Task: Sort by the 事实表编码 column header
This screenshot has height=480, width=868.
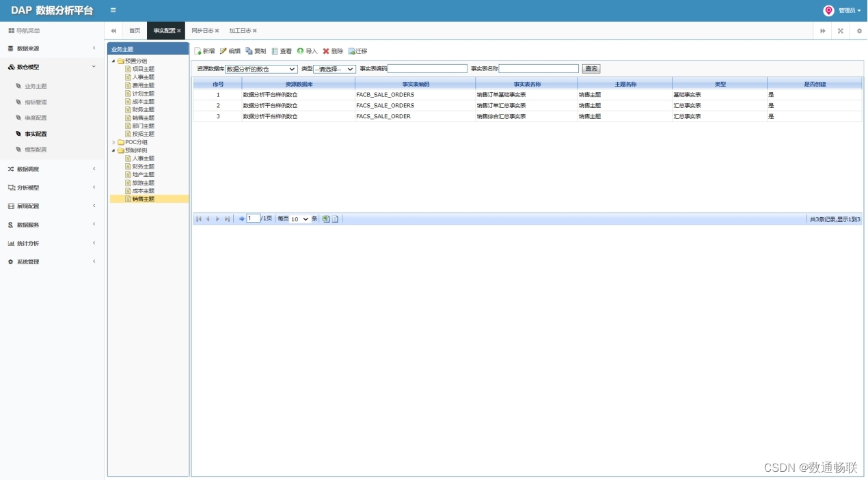Action: 416,84
